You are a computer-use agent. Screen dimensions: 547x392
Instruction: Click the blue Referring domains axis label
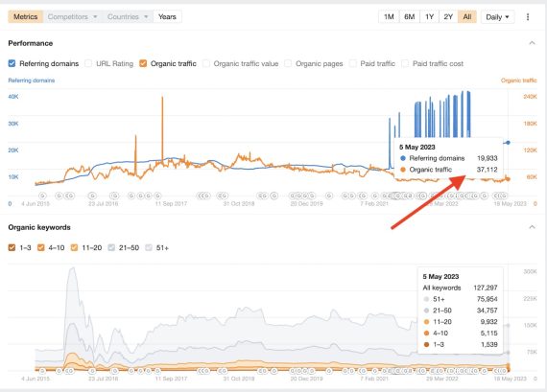(32, 81)
